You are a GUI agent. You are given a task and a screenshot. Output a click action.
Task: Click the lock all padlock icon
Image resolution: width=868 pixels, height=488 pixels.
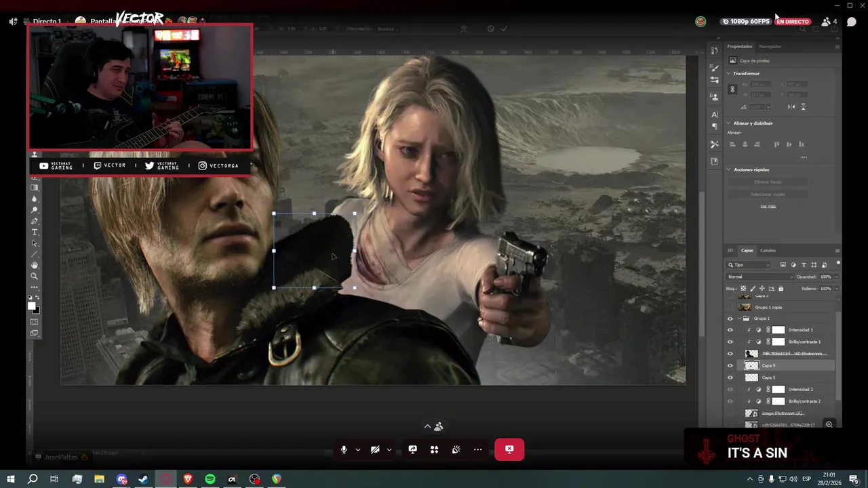click(x=781, y=289)
